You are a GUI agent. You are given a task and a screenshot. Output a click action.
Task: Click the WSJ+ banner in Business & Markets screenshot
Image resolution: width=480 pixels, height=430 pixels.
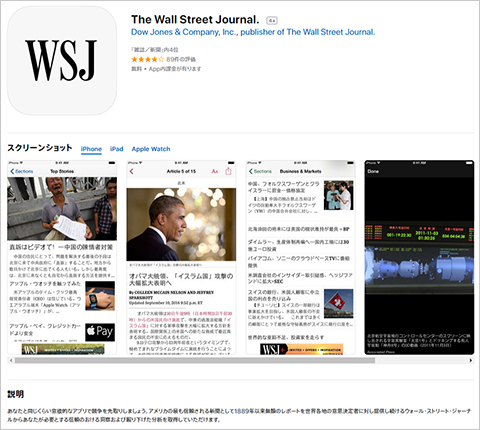(302, 349)
